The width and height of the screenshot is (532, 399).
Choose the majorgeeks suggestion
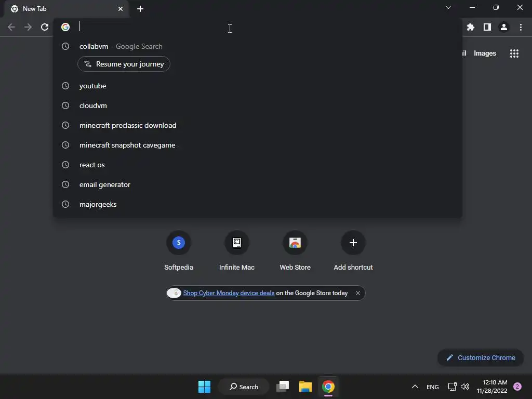[258, 204]
